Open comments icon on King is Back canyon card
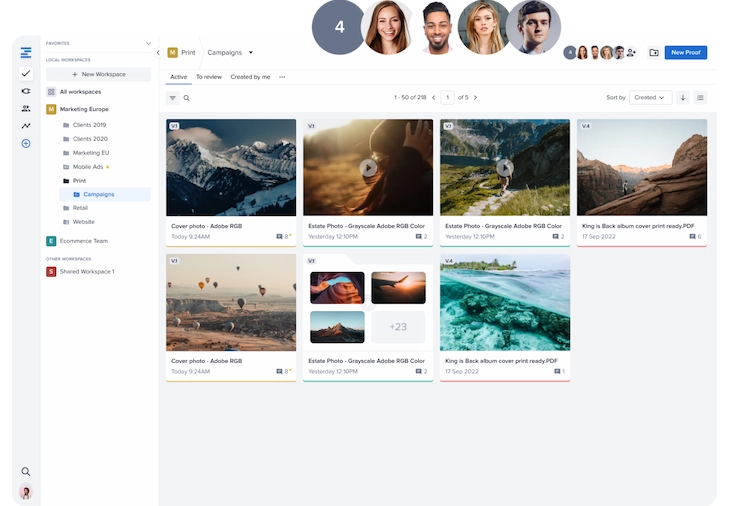Image resolution: width=745 pixels, height=506 pixels. point(692,237)
